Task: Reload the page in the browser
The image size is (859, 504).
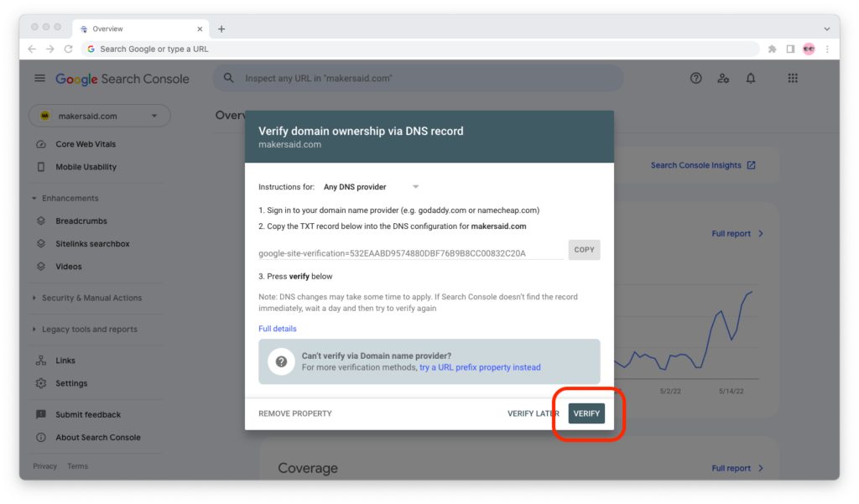Action: coord(68,49)
